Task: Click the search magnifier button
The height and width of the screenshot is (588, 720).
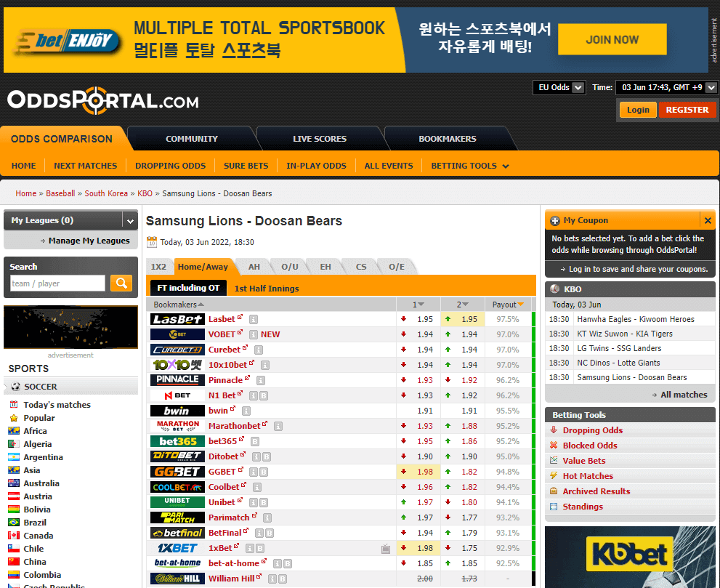Action: [x=121, y=283]
